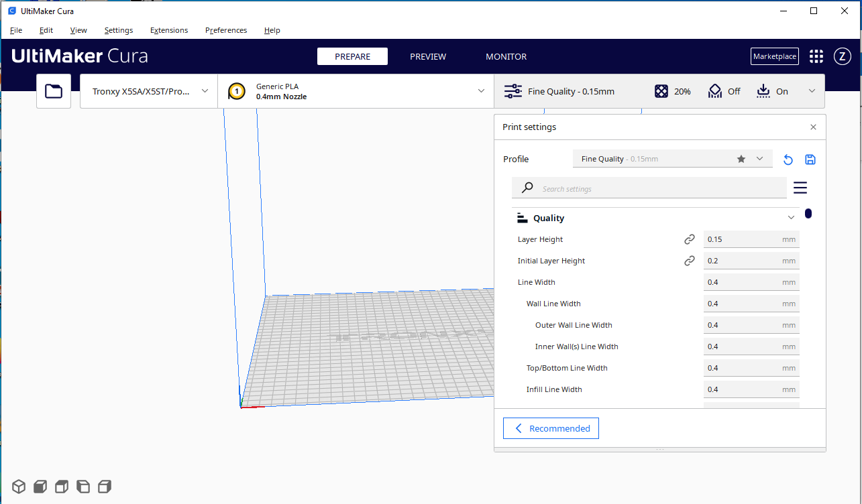Open the Generic PLA material dropdown
Viewport: 862px width, 504px height.
pyautogui.click(x=356, y=91)
